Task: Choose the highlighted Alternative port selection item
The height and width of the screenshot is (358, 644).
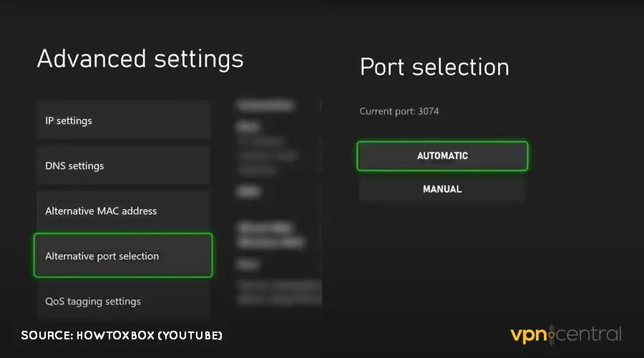Action: pyautogui.click(x=123, y=256)
